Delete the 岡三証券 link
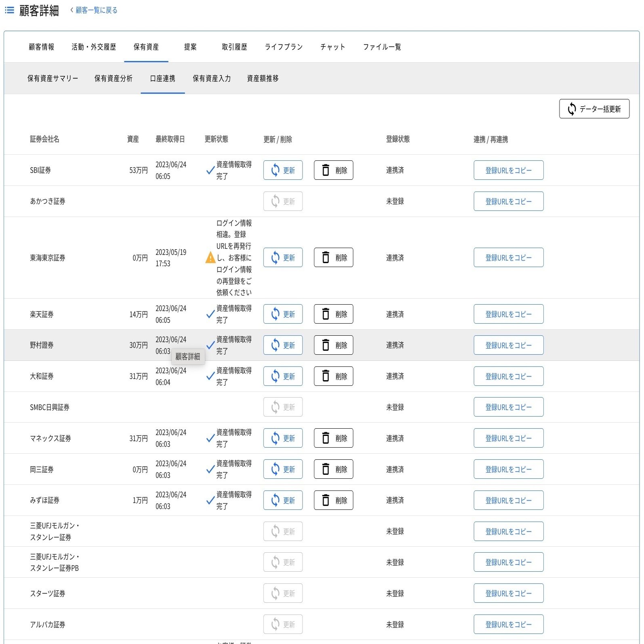644x644 pixels. click(333, 469)
